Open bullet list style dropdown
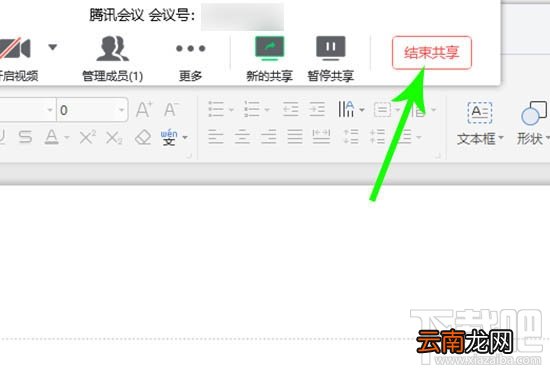 point(231,110)
